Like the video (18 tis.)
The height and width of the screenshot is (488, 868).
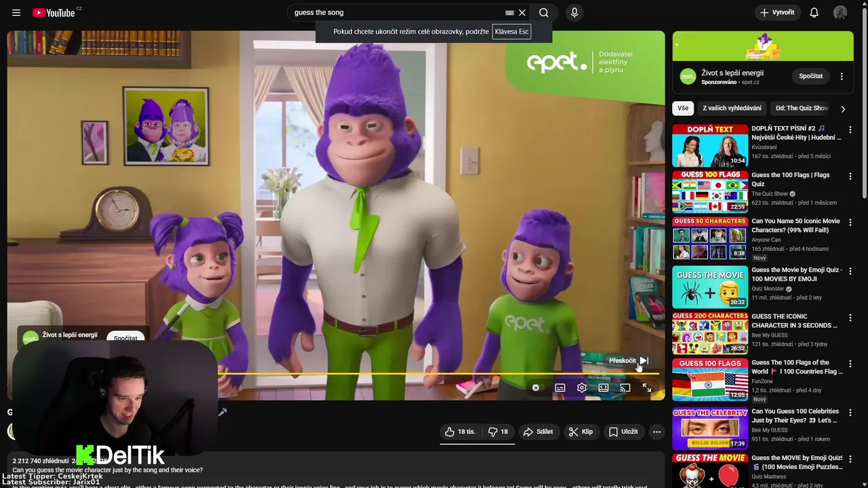(460, 432)
